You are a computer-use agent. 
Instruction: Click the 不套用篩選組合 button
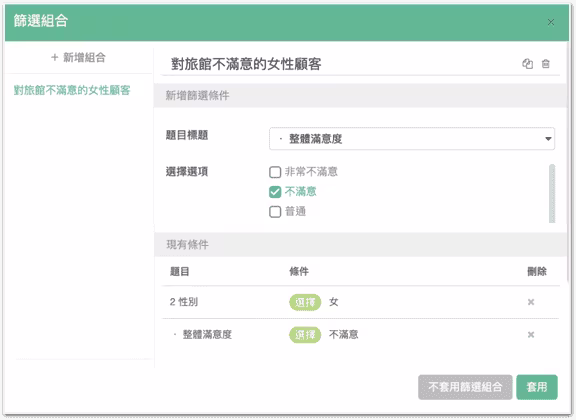coord(465,387)
